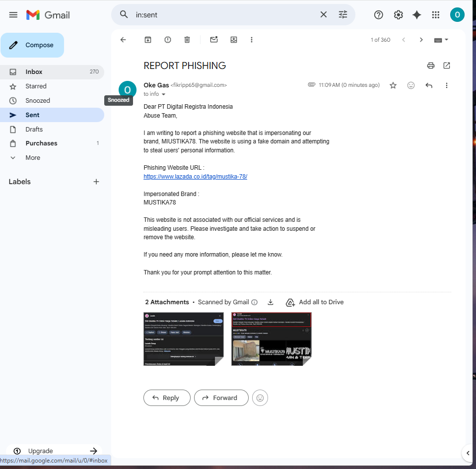Open the Google account avatar

457,15
